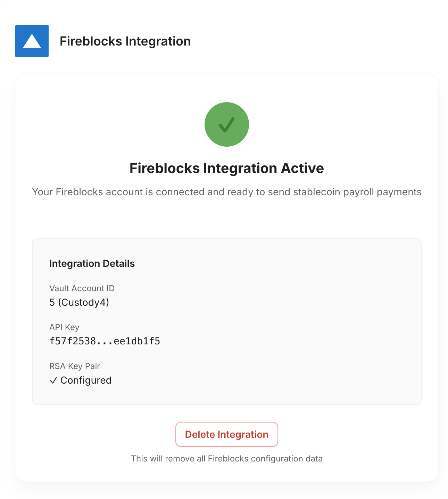
Task: Select the vault value 5 (Custody4)
Action: pos(79,302)
